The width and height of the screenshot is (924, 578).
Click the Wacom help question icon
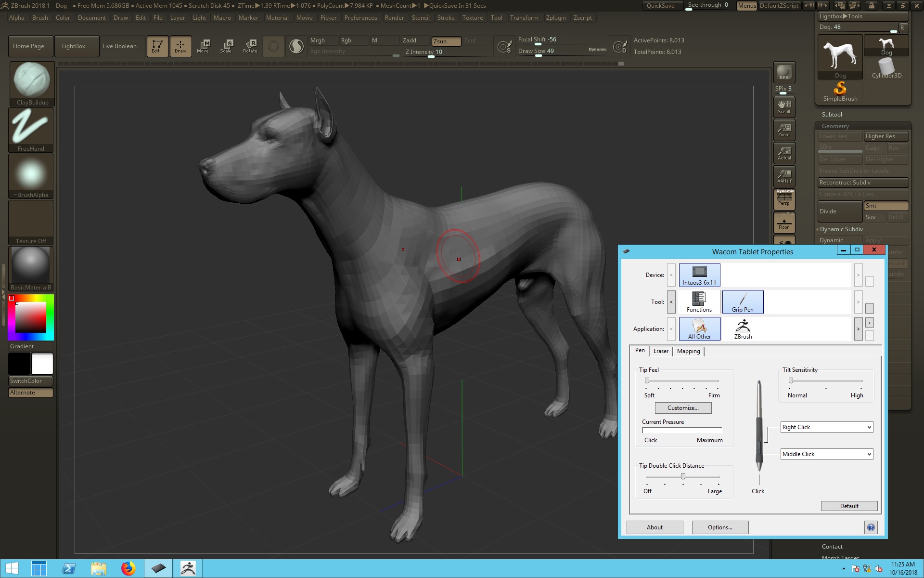point(871,527)
